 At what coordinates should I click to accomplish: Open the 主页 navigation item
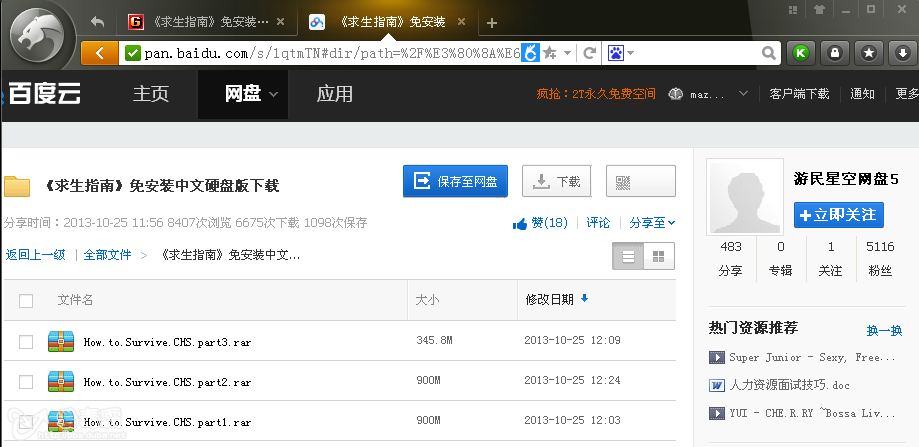tap(151, 94)
